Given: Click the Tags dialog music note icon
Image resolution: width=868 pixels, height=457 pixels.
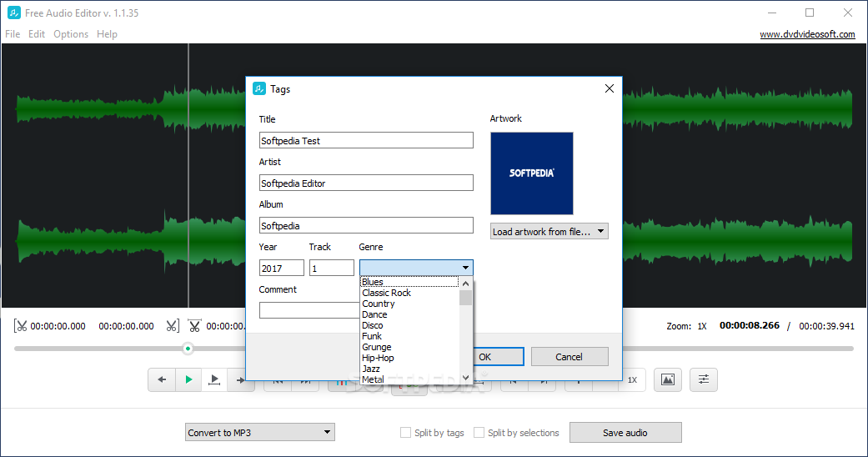Looking at the screenshot, I should [x=259, y=88].
